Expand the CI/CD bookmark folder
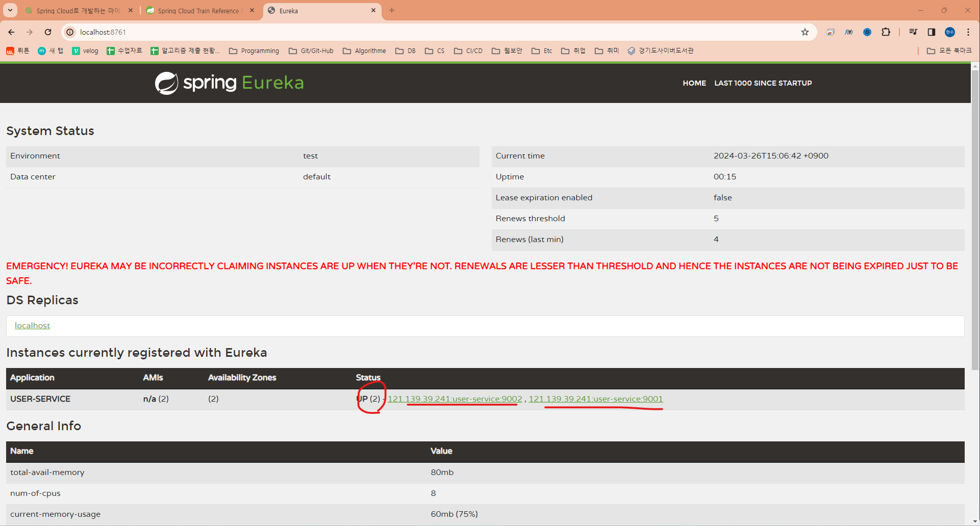 (x=468, y=51)
